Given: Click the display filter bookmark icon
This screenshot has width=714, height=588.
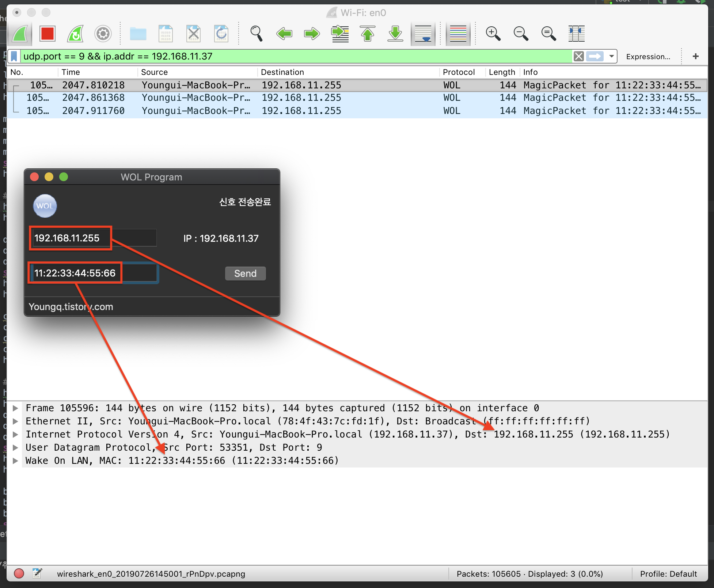Looking at the screenshot, I should (x=14, y=56).
